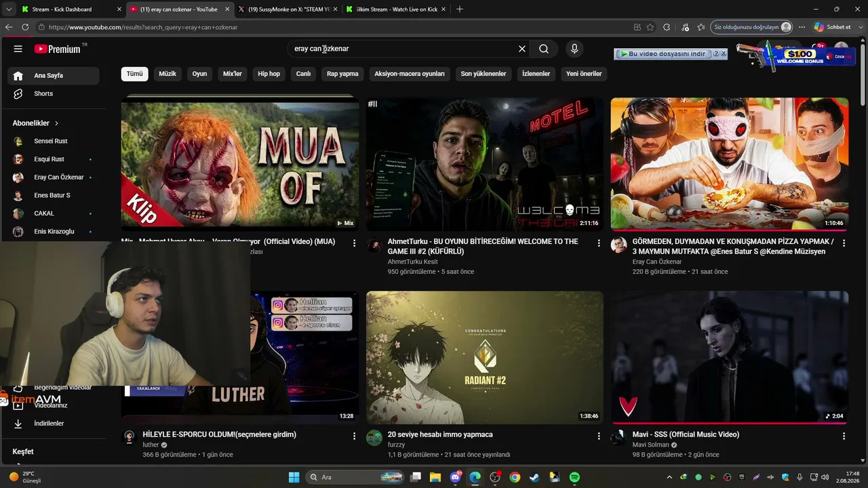This screenshot has width=868, height=488.
Task: Open Google Chrome from the taskbar
Action: coord(515,477)
